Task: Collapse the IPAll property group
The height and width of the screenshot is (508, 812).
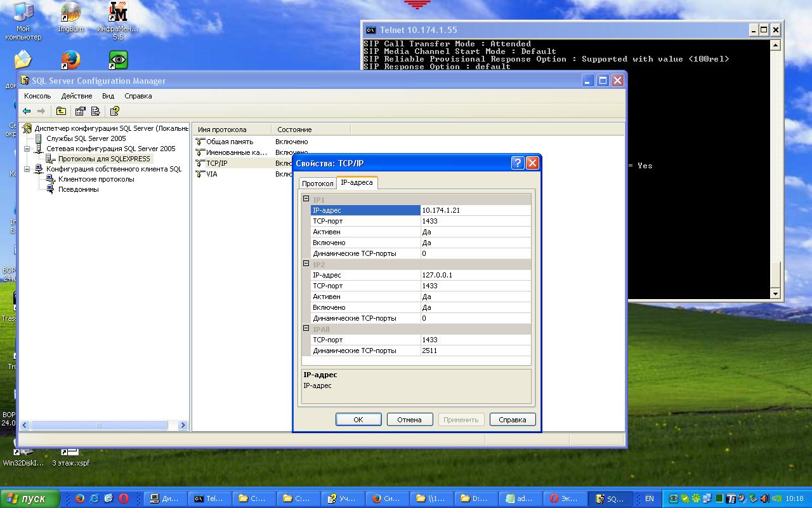Action: tap(306, 328)
